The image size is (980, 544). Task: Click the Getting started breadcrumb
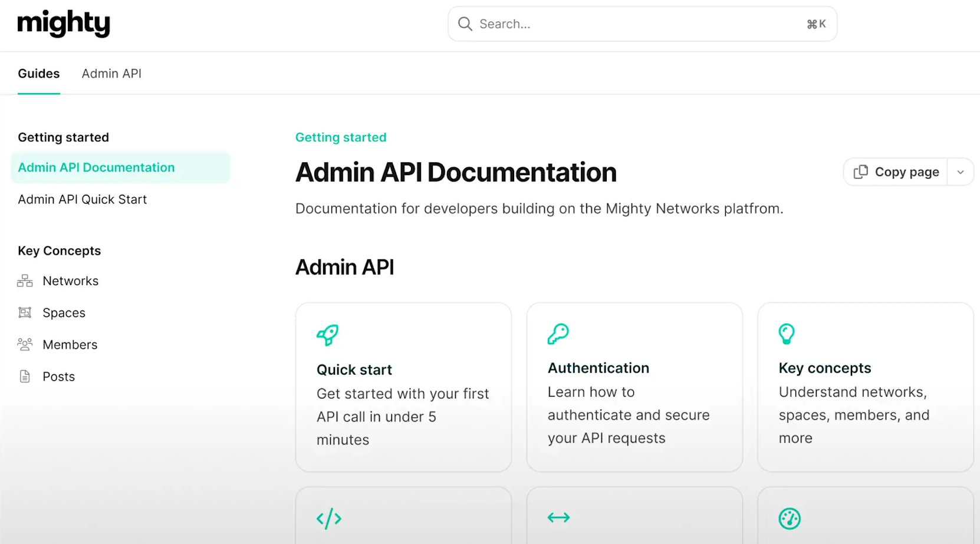pos(341,137)
